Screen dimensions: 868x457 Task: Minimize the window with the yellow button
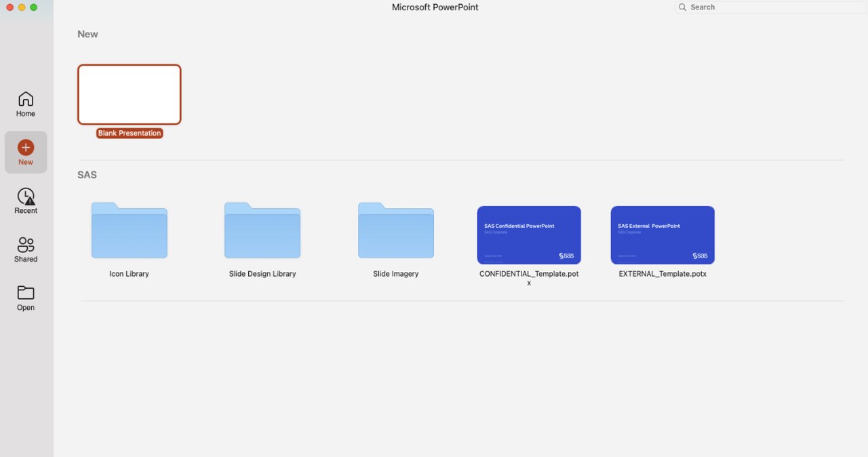22,7
